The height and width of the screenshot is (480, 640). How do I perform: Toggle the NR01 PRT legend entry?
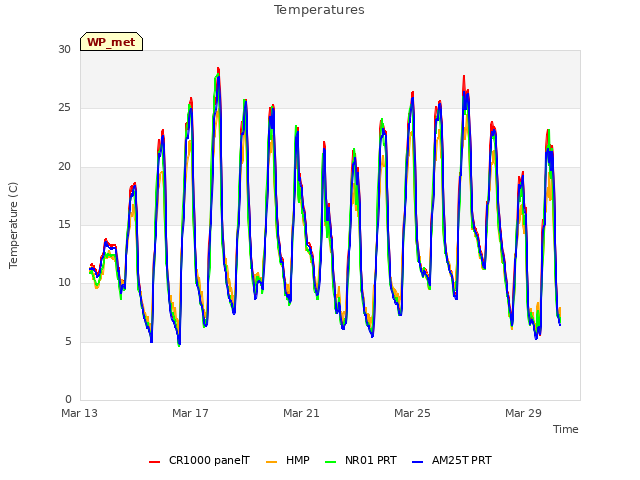pyautogui.click(x=361, y=461)
